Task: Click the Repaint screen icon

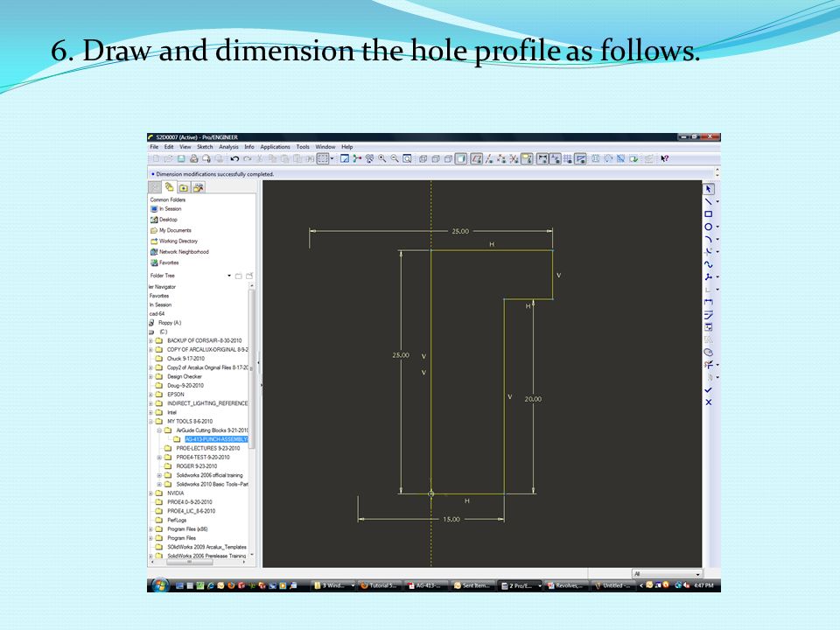Action: click(345, 158)
